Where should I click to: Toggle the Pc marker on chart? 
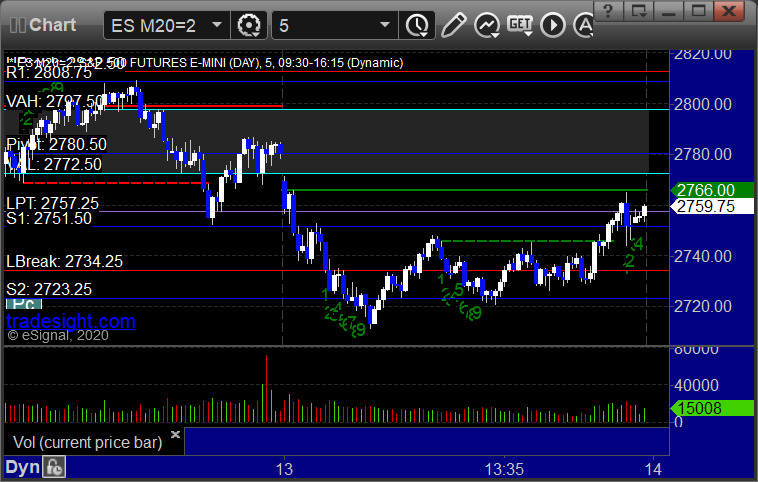tap(24, 304)
